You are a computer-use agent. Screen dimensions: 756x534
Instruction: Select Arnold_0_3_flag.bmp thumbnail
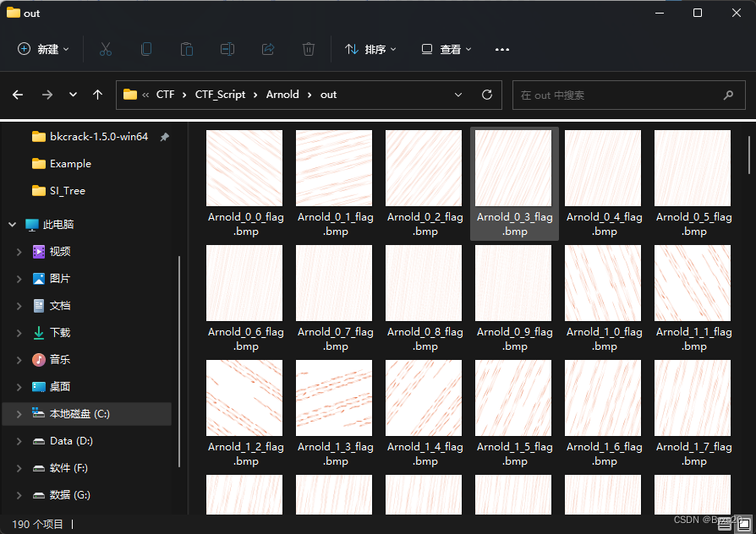click(513, 168)
